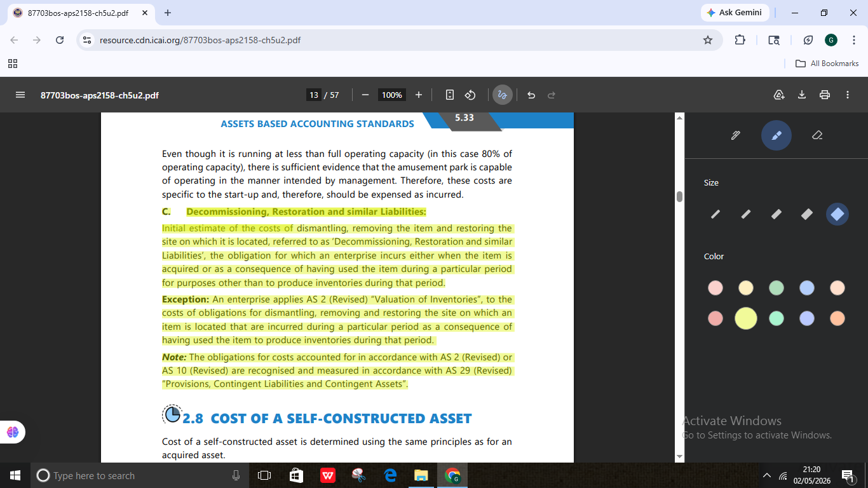Open Task View on the taskbar
This screenshot has height=488, width=868.
pyautogui.click(x=264, y=475)
